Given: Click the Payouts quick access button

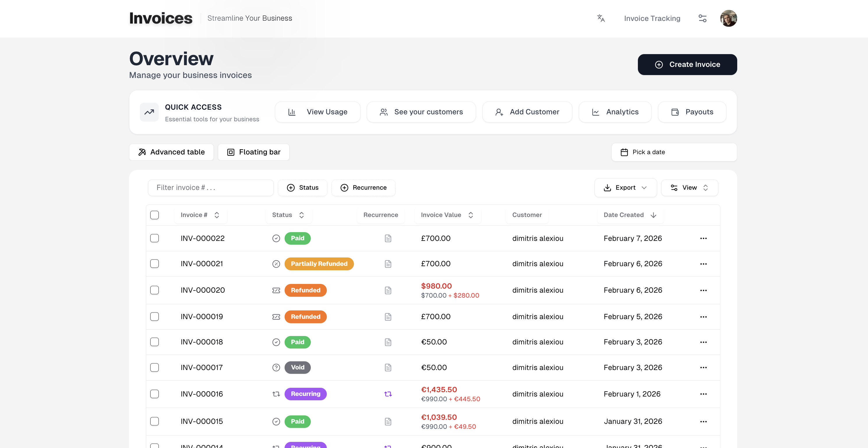Looking at the screenshot, I should click(x=692, y=112).
